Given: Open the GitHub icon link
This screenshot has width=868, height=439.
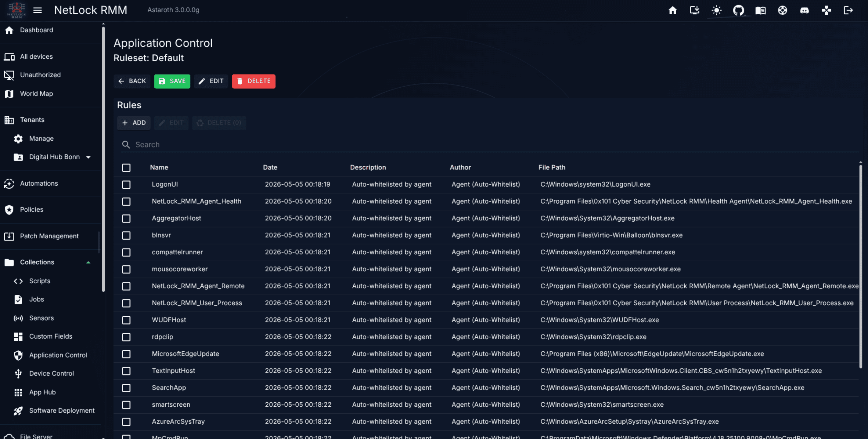Looking at the screenshot, I should tap(738, 10).
